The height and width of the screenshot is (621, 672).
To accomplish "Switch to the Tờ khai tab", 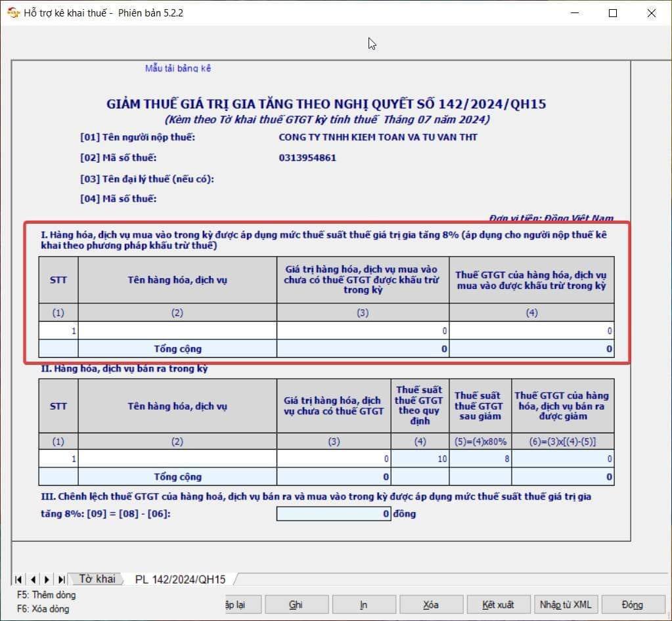I will tap(97, 579).
